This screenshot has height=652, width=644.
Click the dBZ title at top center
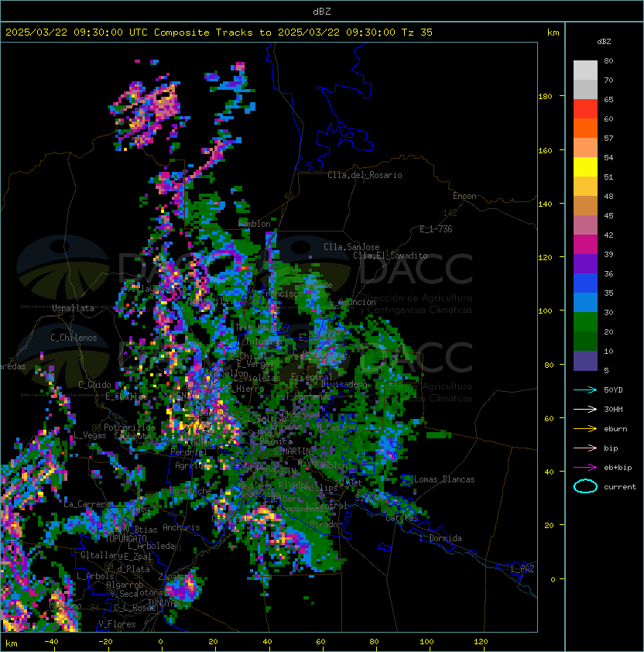(x=322, y=11)
